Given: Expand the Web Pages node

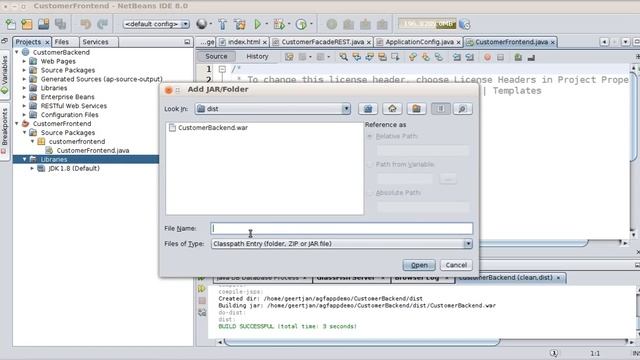Looking at the screenshot, I should click(x=24, y=61).
